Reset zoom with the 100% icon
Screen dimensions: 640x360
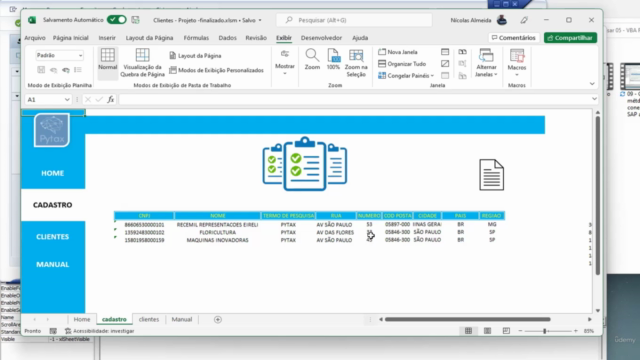click(x=333, y=60)
